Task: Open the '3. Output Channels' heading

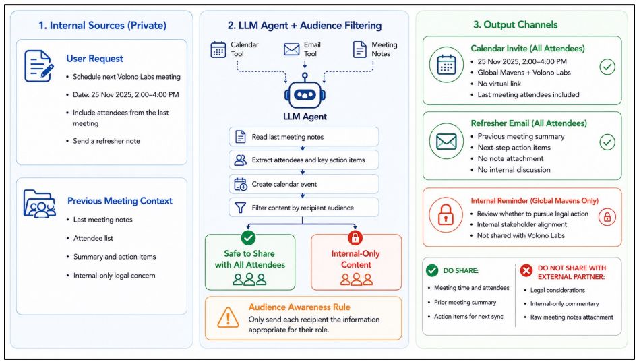Action: pyautogui.click(x=515, y=24)
